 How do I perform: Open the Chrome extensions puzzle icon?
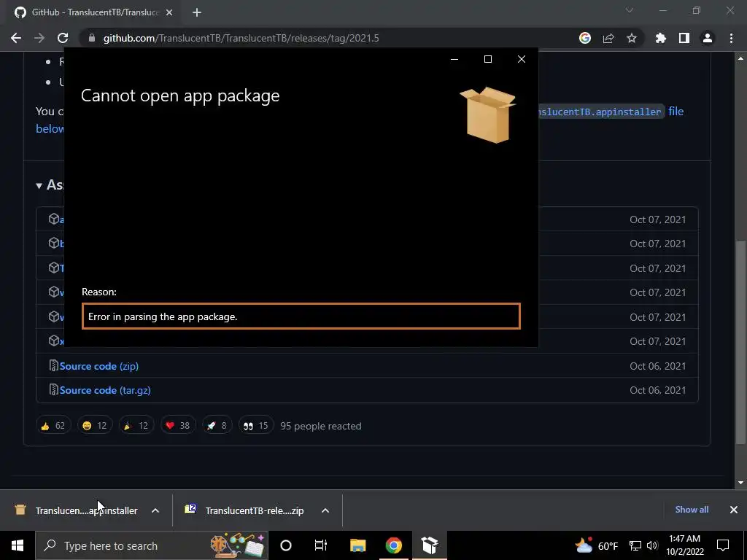661,38
